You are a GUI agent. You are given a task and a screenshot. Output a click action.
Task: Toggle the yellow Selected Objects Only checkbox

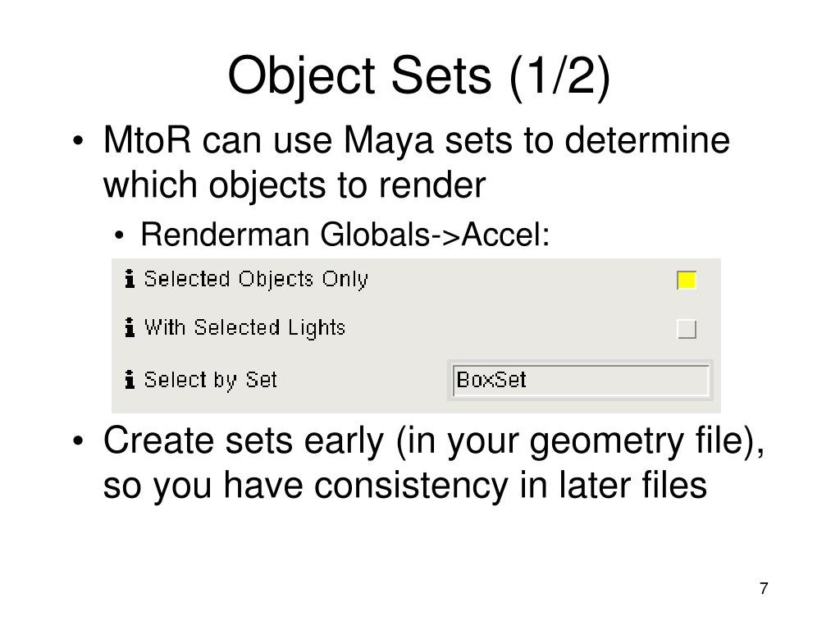[x=687, y=281]
